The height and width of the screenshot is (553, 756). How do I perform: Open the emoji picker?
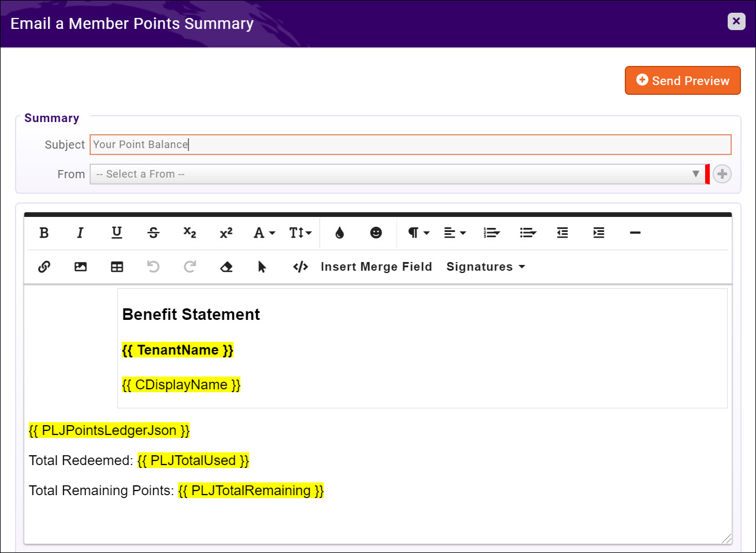[x=376, y=233]
